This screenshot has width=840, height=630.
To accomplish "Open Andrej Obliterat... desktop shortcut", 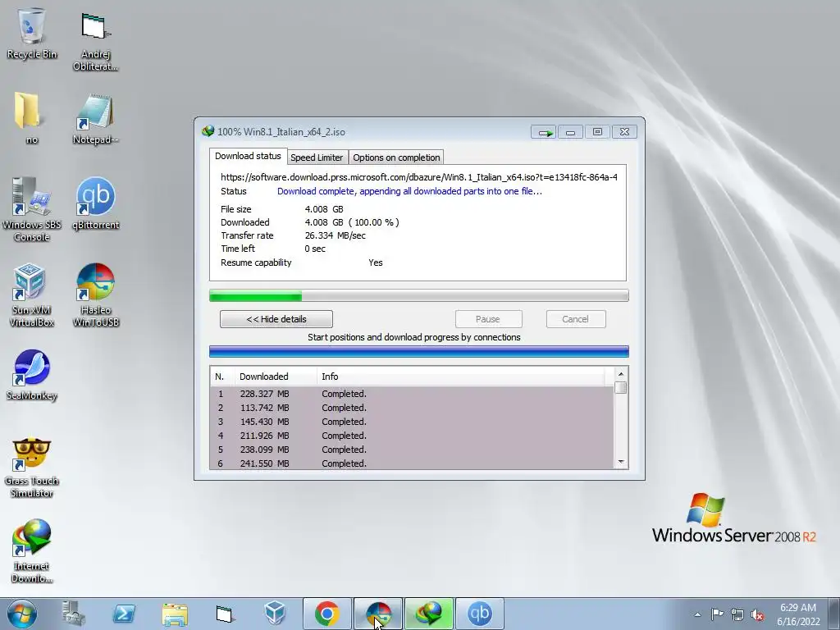I will tap(95, 41).
